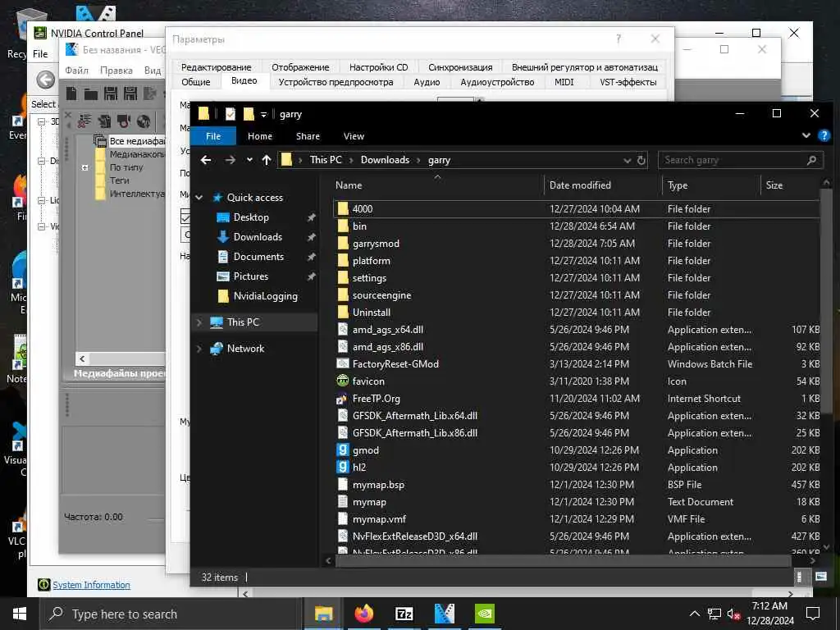Image resolution: width=840 pixels, height=630 pixels.
Task: Open View tab in Explorer ribbon
Action: click(x=354, y=136)
